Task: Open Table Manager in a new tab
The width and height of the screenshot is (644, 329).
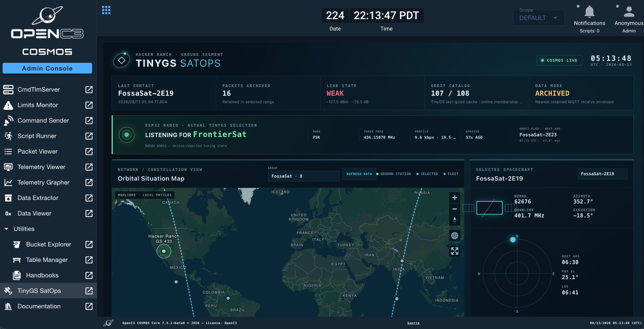Action: 89,260
